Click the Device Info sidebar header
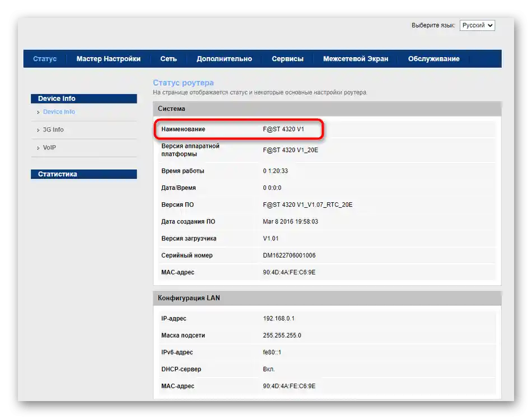Image resolution: width=532 pixels, height=419 pixels. point(84,99)
